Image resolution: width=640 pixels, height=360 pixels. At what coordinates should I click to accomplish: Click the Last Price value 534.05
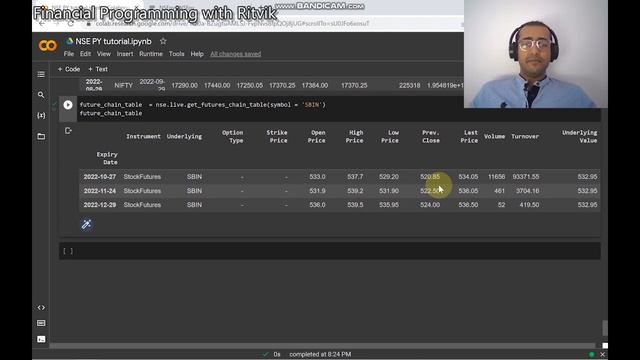tap(468, 177)
